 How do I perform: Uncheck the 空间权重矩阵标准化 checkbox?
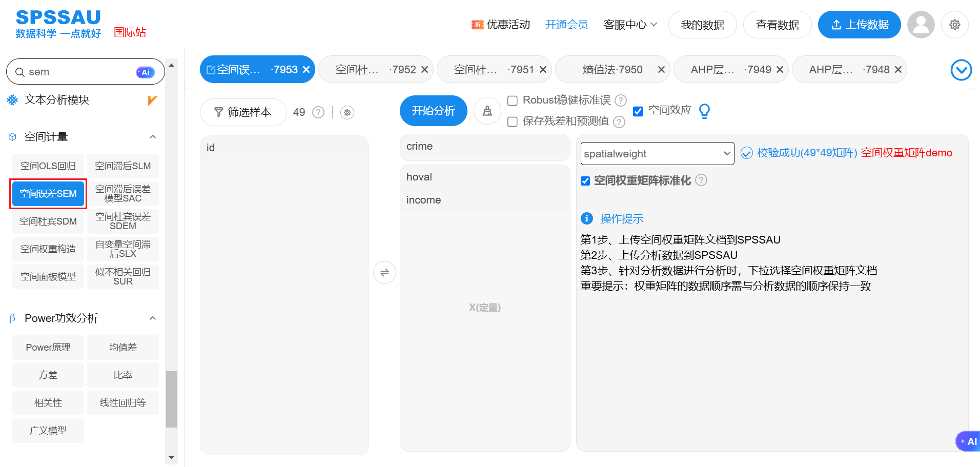pos(585,180)
